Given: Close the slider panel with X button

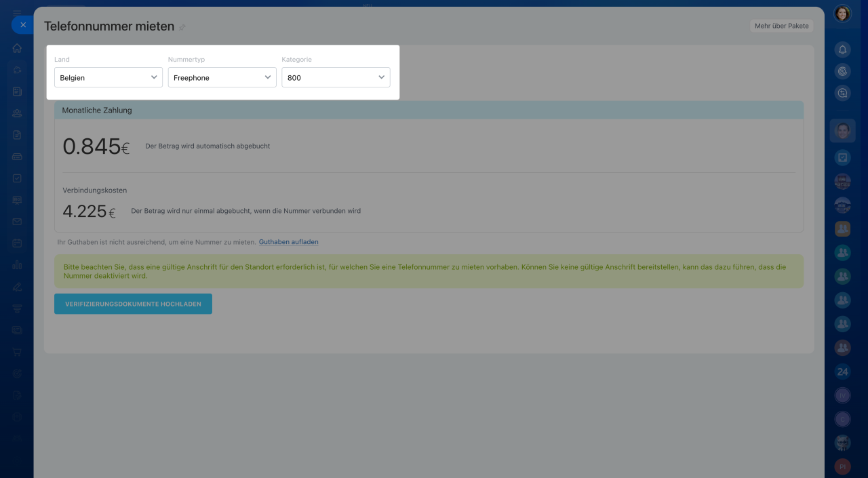Looking at the screenshot, I should pyautogui.click(x=22, y=24).
